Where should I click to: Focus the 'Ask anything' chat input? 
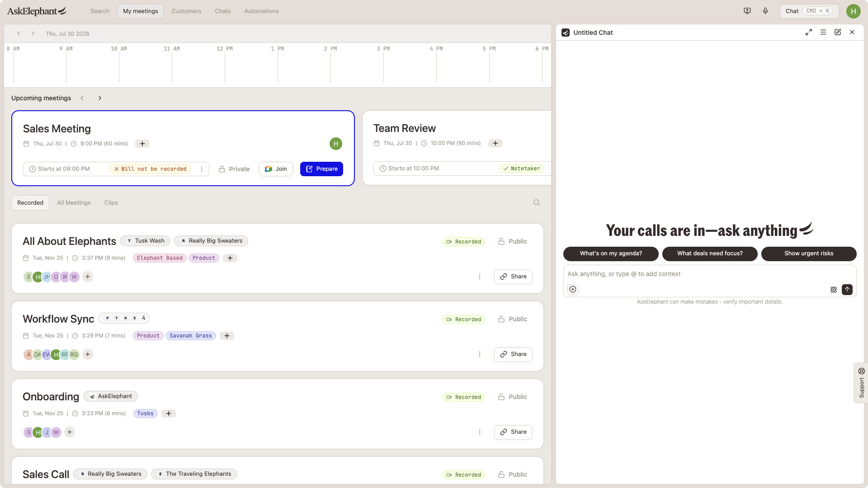coord(710,274)
